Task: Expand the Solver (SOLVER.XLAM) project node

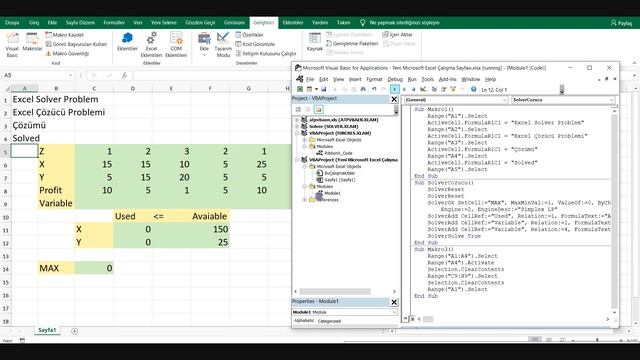Action: click(x=297, y=127)
